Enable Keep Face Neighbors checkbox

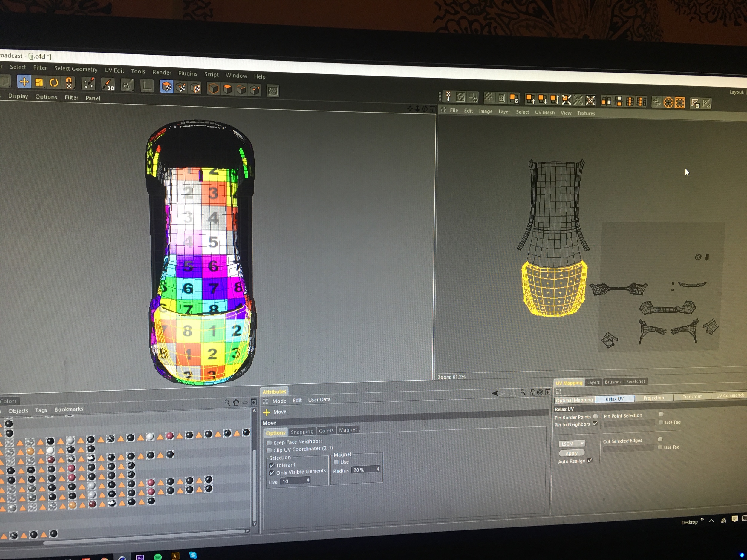click(269, 443)
